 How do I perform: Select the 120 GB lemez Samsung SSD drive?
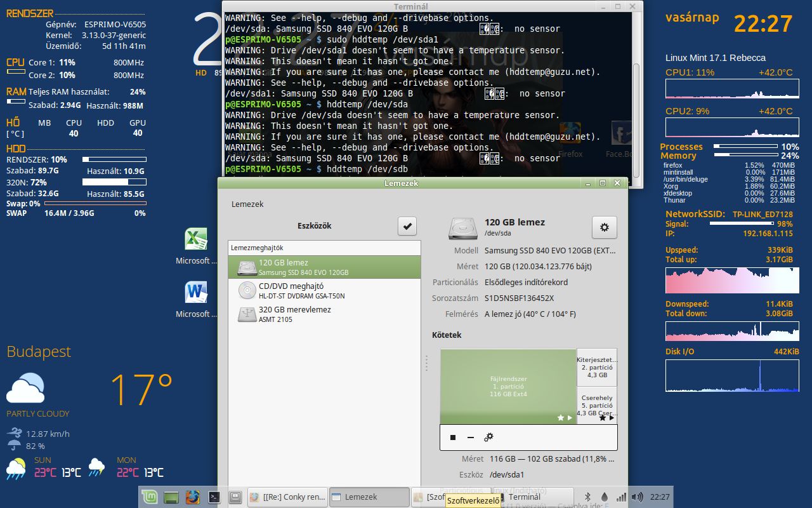(x=324, y=267)
